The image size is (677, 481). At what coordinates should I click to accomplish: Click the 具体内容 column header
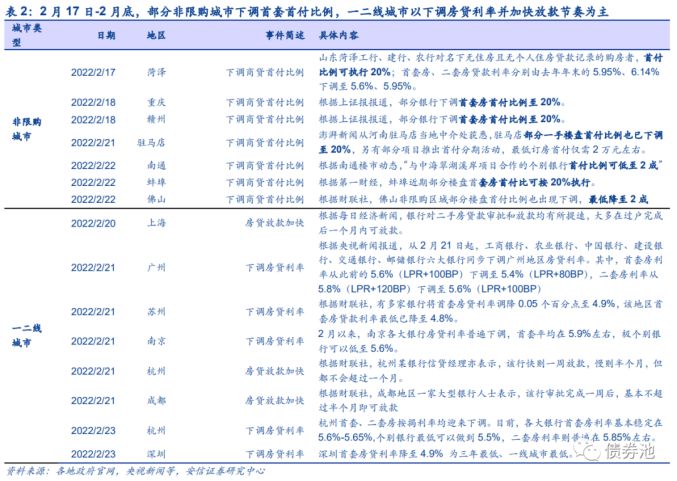click(338, 35)
